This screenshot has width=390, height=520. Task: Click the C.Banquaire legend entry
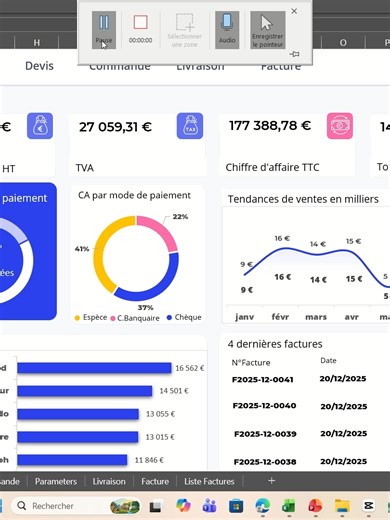[x=135, y=318]
